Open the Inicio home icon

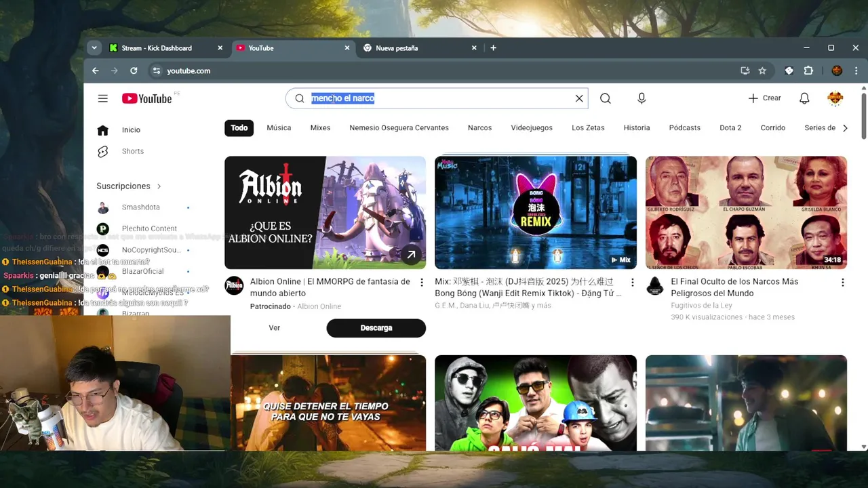[x=103, y=130]
